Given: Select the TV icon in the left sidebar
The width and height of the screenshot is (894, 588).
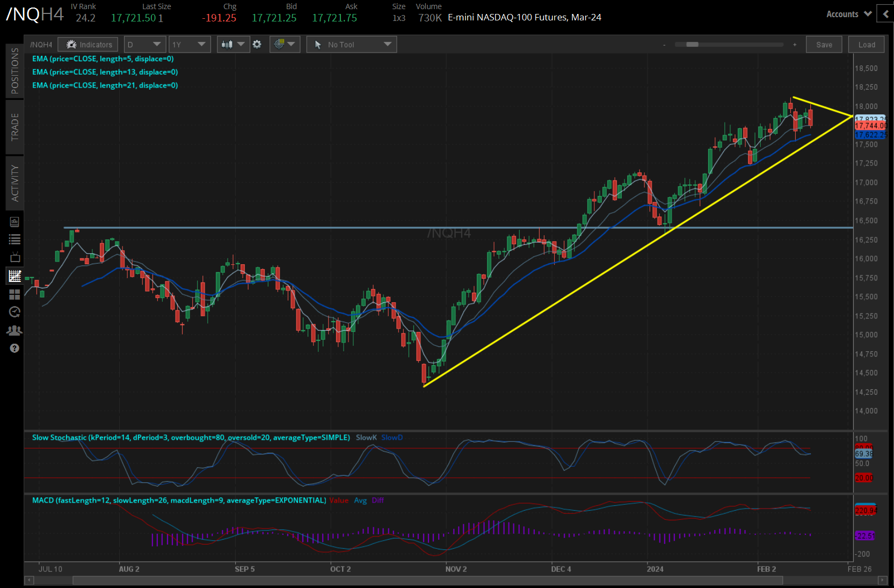Looking at the screenshot, I should pyautogui.click(x=14, y=256).
